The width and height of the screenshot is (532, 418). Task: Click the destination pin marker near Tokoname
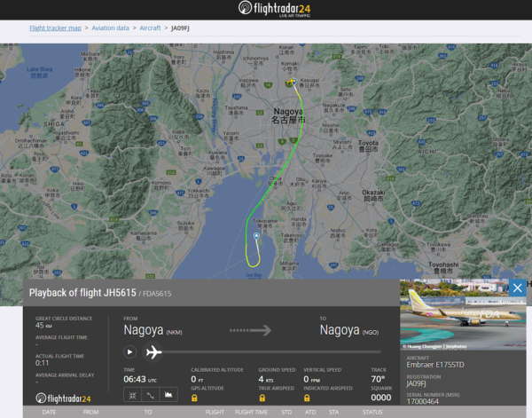click(256, 236)
